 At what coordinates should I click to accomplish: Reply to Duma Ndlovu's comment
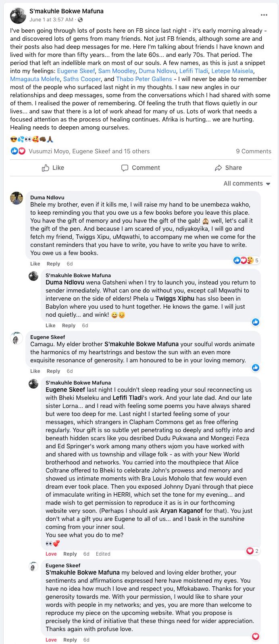tap(53, 264)
